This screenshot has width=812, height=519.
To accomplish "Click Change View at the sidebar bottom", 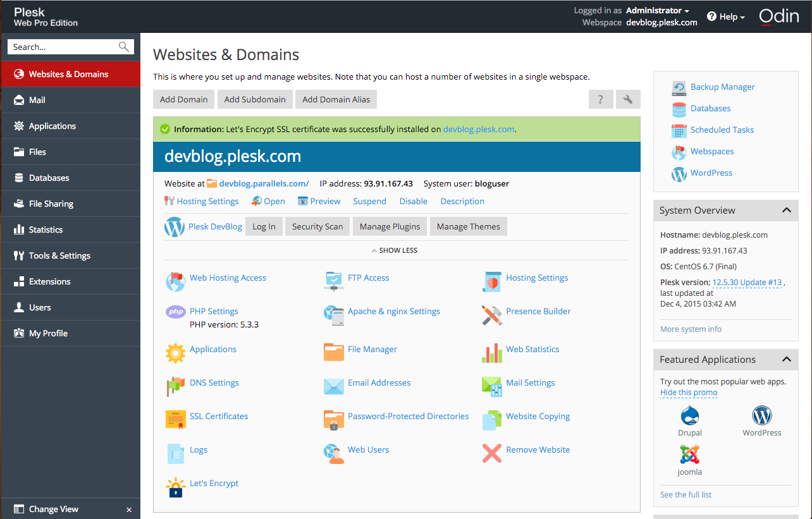I will [54, 509].
